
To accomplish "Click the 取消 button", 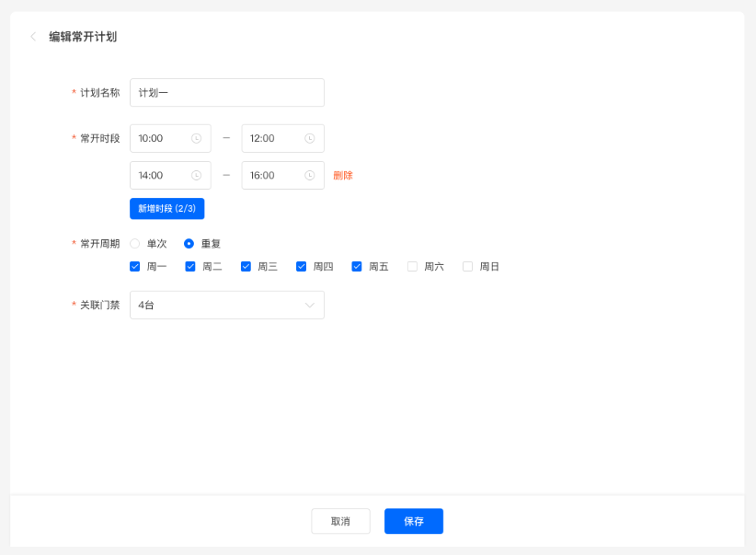I will [341, 521].
